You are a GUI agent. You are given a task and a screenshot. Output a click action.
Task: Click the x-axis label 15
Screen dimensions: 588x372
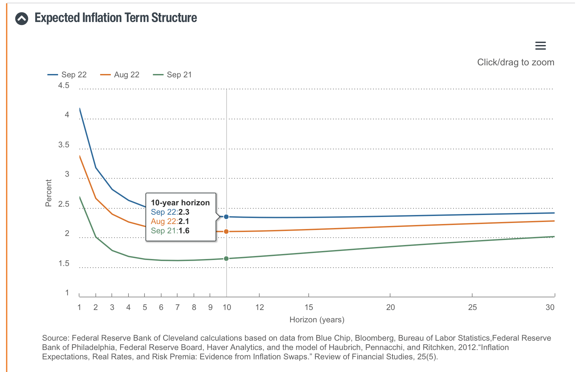tap(309, 307)
